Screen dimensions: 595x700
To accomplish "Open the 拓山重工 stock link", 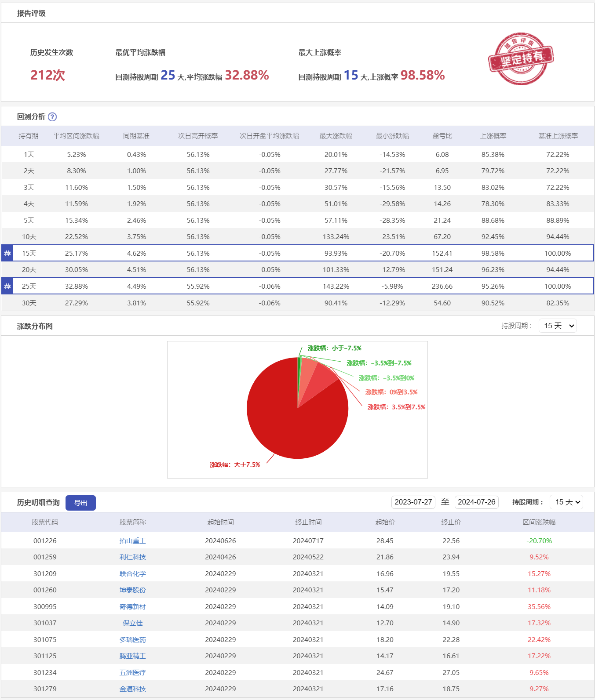I will [x=132, y=541].
